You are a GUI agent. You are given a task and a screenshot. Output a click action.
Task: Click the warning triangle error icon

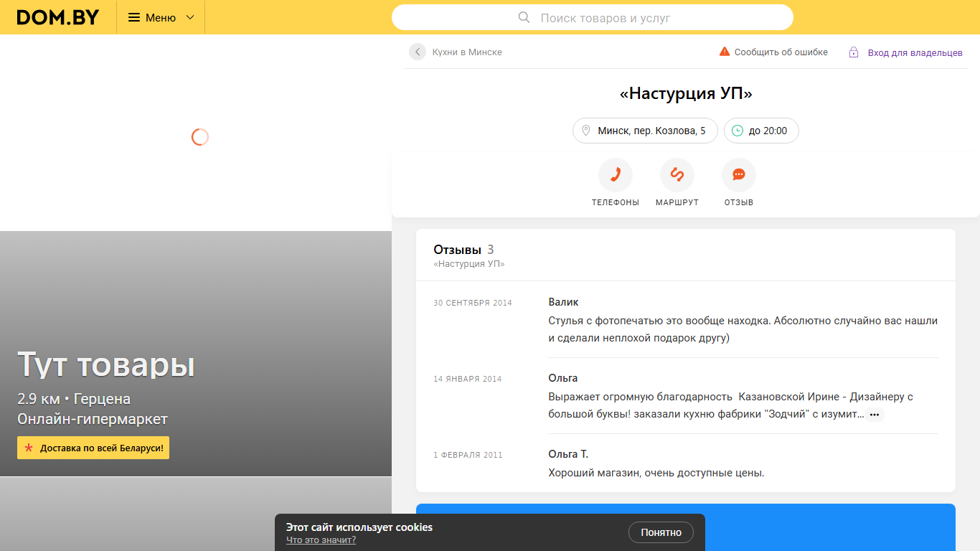click(x=725, y=52)
